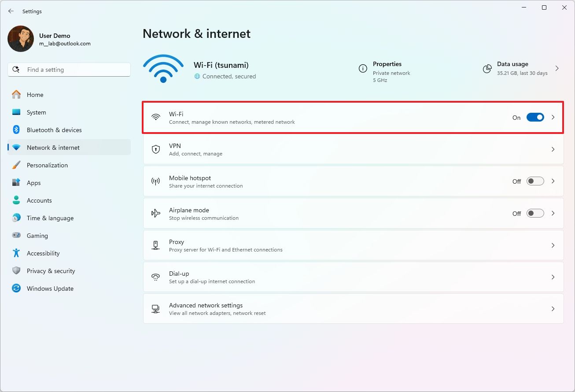Open System settings from sidebar

[16, 112]
